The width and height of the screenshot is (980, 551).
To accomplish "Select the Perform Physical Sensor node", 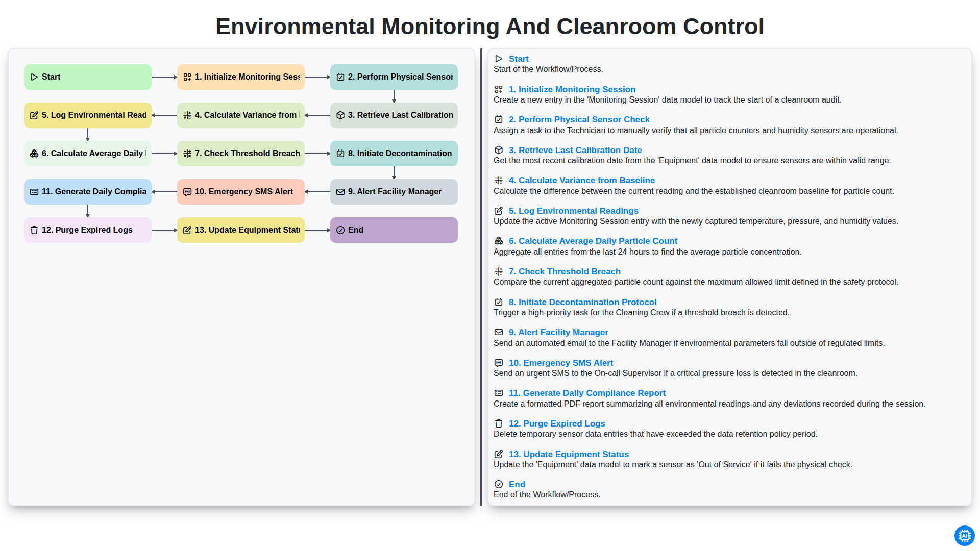I will [x=394, y=77].
